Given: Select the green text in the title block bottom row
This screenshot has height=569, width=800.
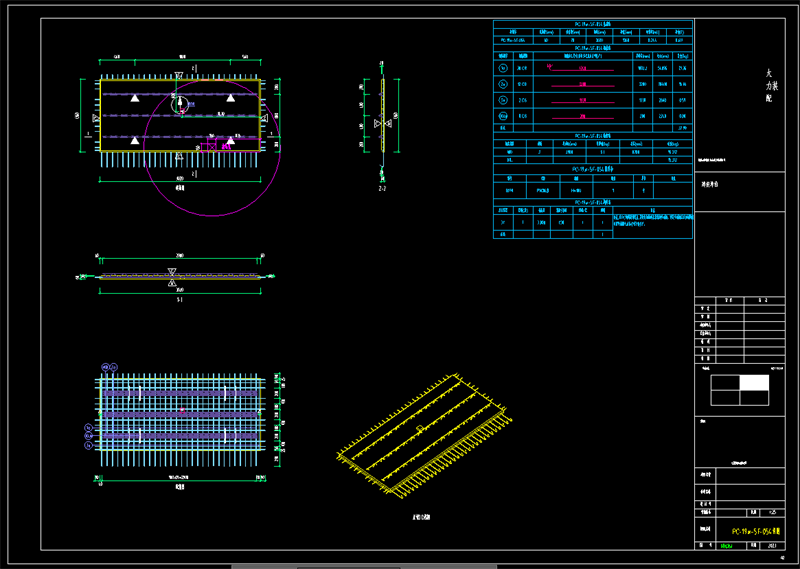Looking at the screenshot, I should (726, 546).
